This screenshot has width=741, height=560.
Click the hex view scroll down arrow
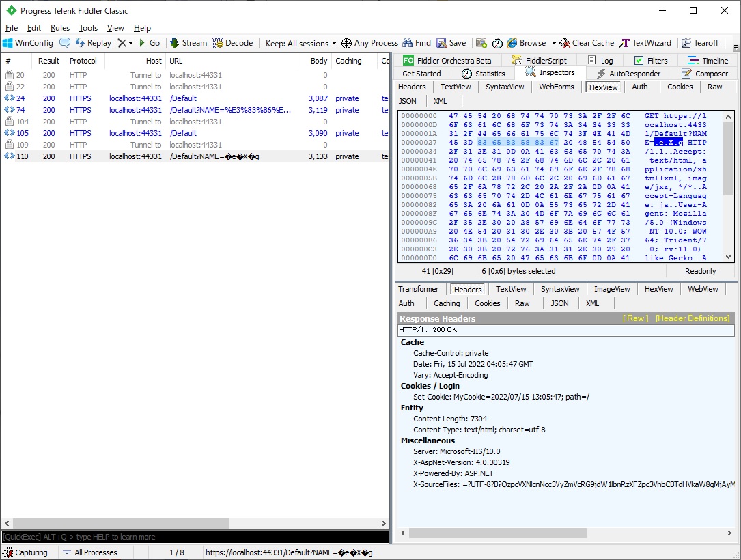728,257
